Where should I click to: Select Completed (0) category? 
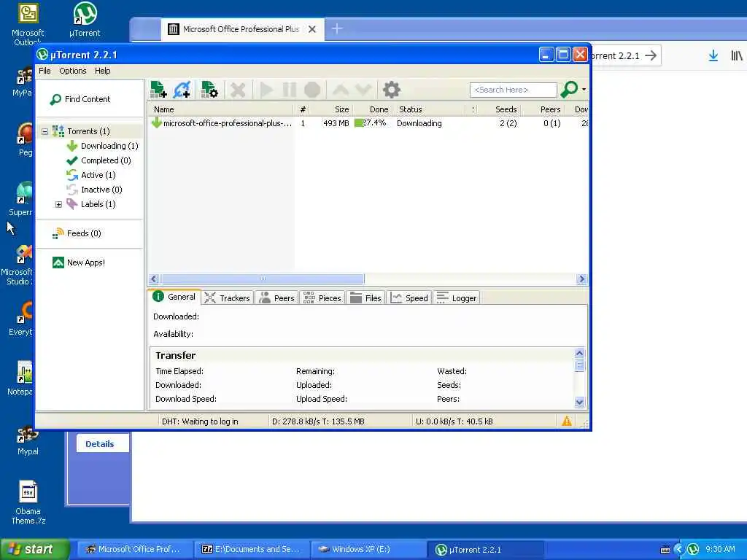[98, 160]
